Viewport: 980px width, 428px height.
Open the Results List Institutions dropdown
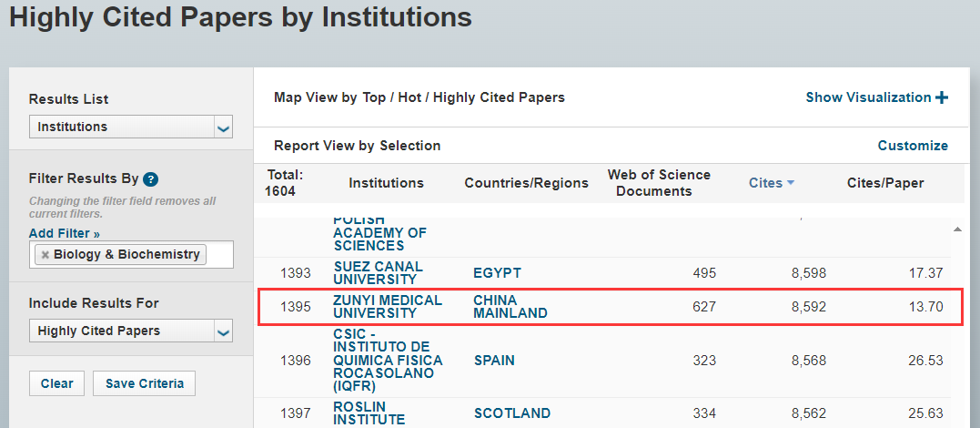coord(131,127)
